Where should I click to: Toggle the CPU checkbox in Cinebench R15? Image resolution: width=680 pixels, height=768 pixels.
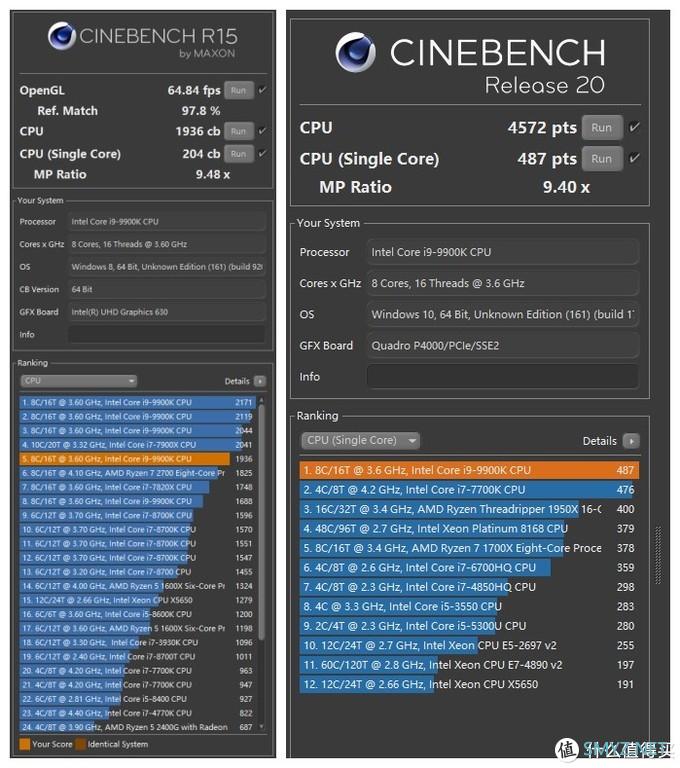point(262,131)
